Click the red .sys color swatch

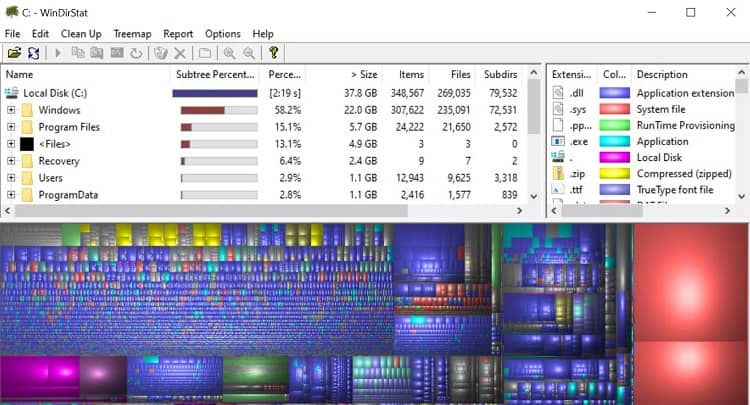click(615, 109)
